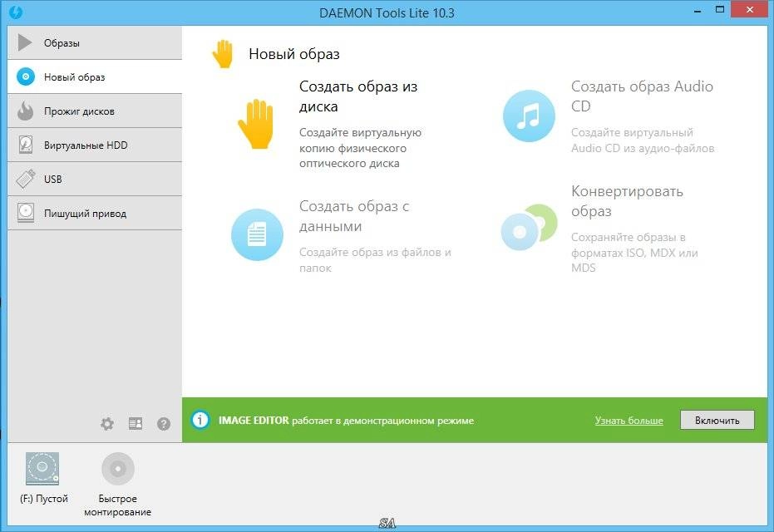Image resolution: width=774 pixels, height=532 pixels.
Task: Maximize the DAEMON Tools Lite window
Action: pyautogui.click(x=720, y=10)
